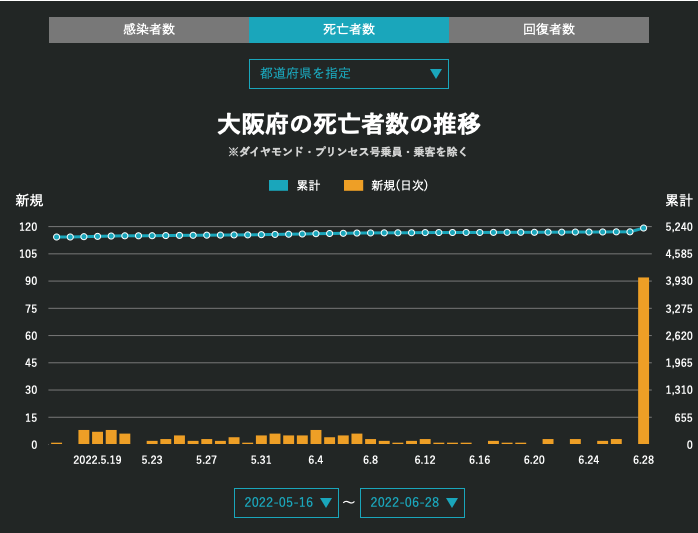Click the 6.24 x-axis date label
This screenshot has width=698, height=533.
coord(588,460)
